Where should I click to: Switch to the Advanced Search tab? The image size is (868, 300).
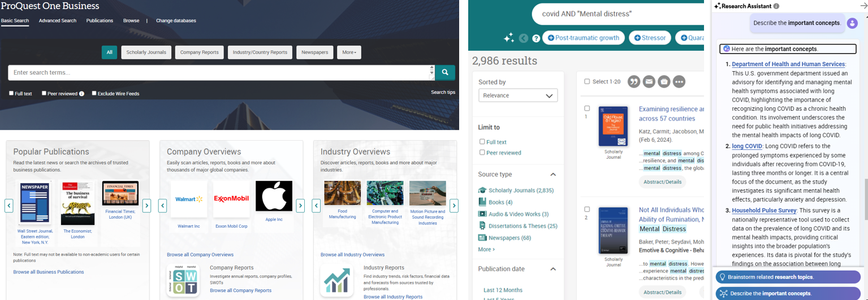(x=58, y=21)
